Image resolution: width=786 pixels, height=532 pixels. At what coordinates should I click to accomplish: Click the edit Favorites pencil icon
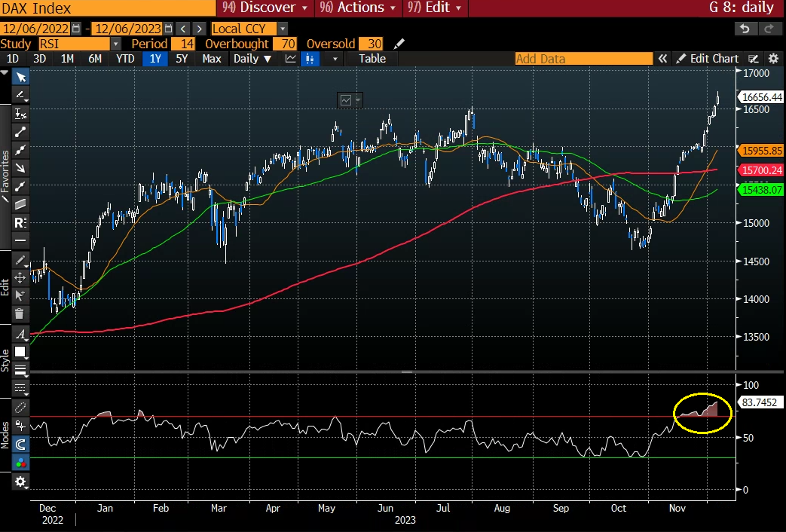point(5,199)
